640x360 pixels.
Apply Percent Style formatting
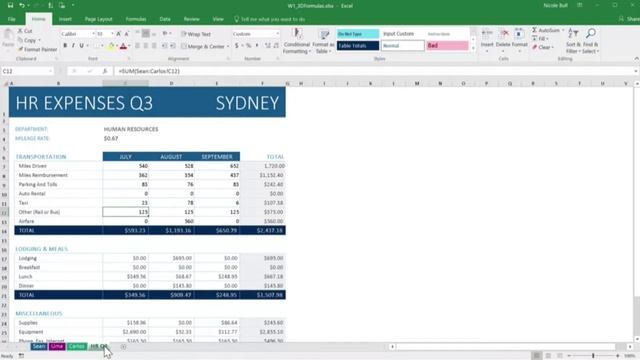point(248,46)
